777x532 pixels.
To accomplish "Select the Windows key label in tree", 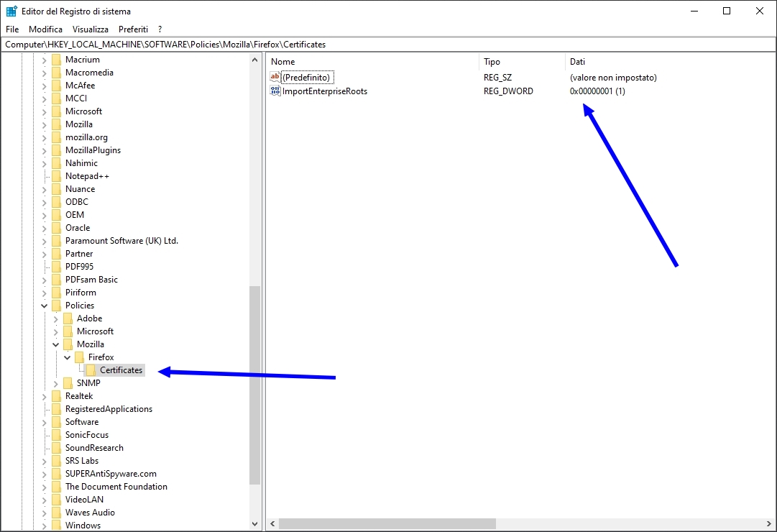I will tap(83, 525).
